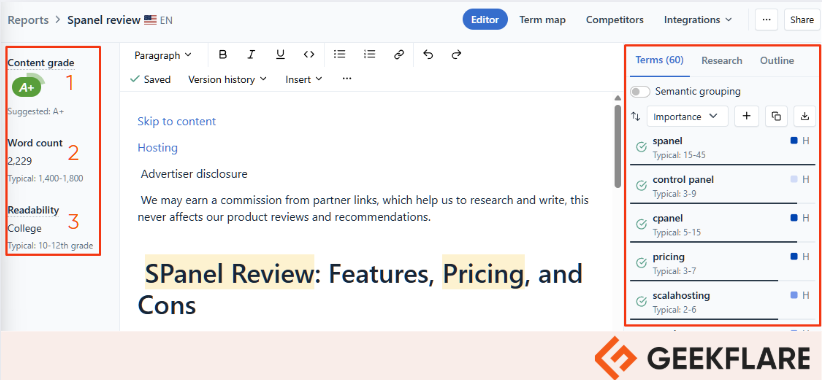The height and width of the screenshot is (380, 822).
Task: Click the blue importance swatch for spanel
Action: pyautogui.click(x=794, y=140)
